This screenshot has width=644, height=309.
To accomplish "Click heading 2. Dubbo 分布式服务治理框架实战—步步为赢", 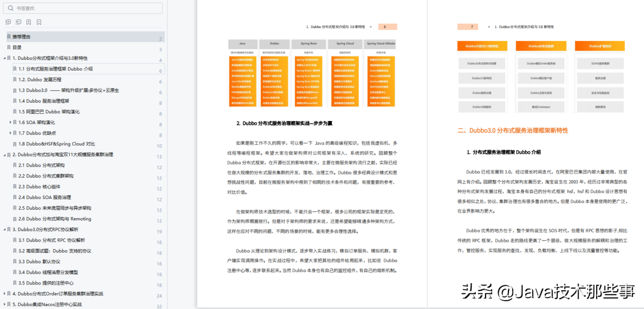I will pyautogui.click(x=284, y=123).
